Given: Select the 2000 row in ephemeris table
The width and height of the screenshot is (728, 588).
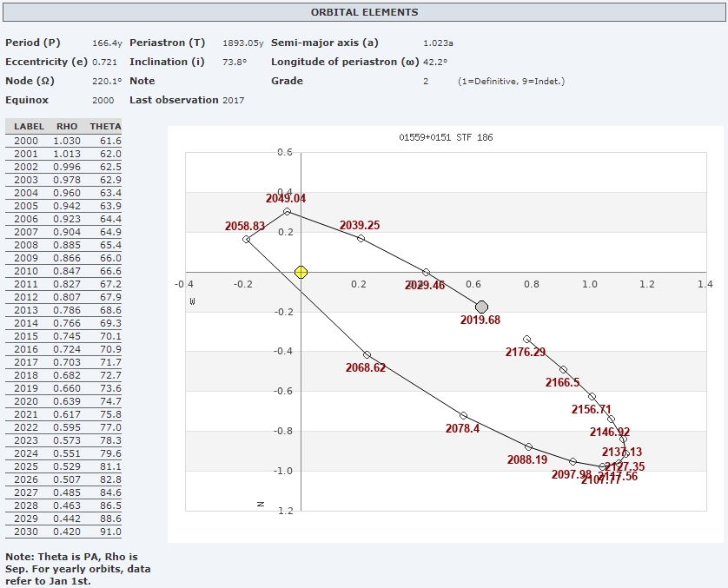Looking at the screenshot, I should [65, 141].
